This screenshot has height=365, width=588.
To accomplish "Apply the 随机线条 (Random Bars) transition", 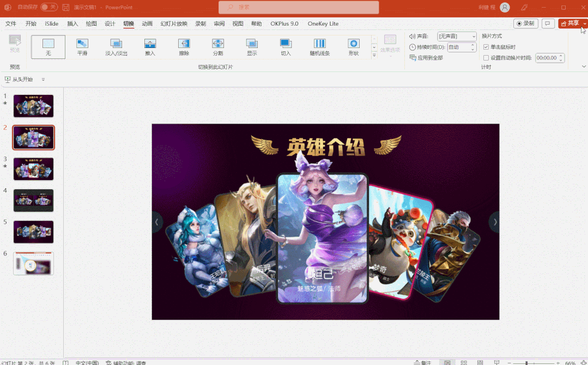I will [320, 47].
